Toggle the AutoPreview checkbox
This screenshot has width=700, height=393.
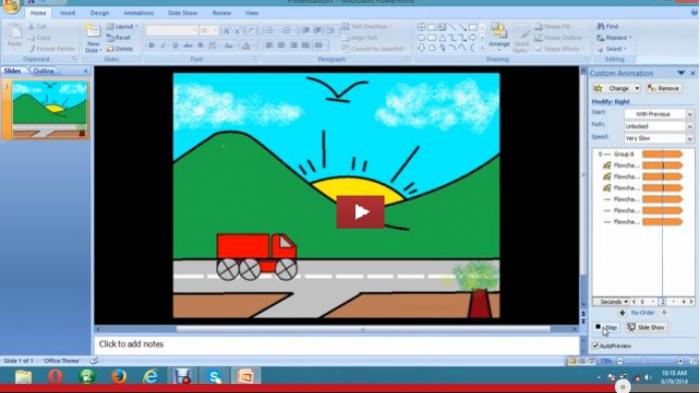pos(596,346)
